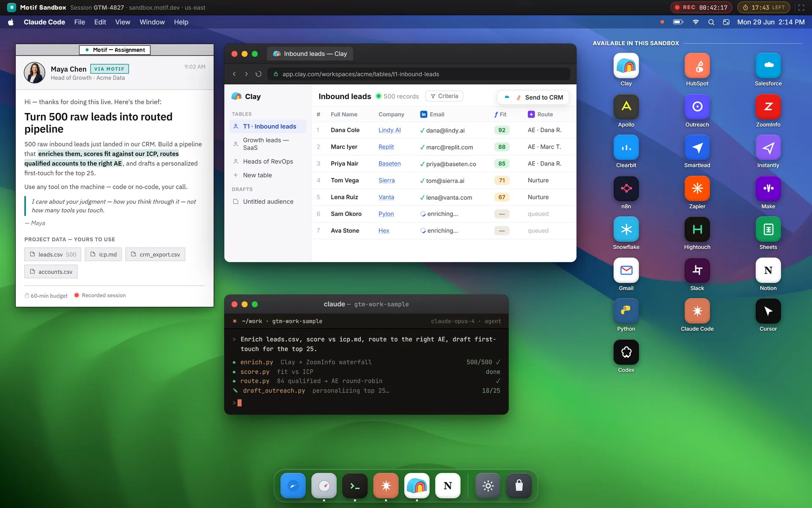812x508 pixels.
Task: Click the Terminal icon in the dock
Action: [x=355, y=486]
